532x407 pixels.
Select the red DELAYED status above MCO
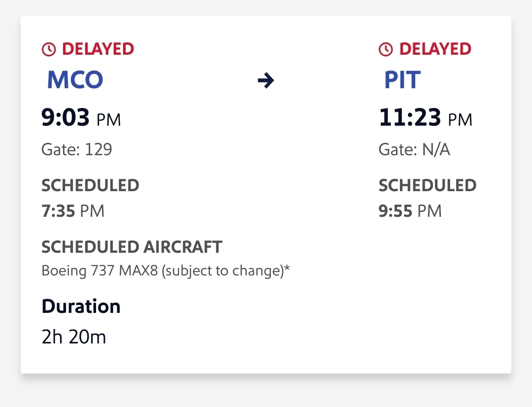pos(98,49)
